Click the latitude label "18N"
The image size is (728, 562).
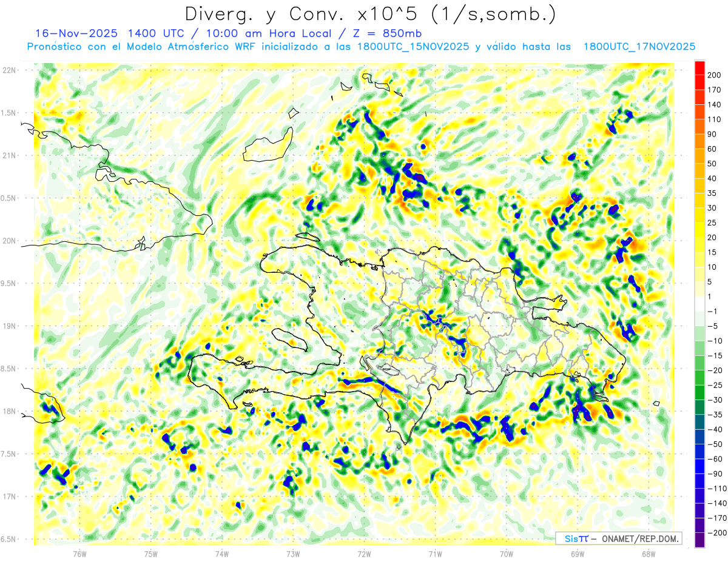point(9,412)
